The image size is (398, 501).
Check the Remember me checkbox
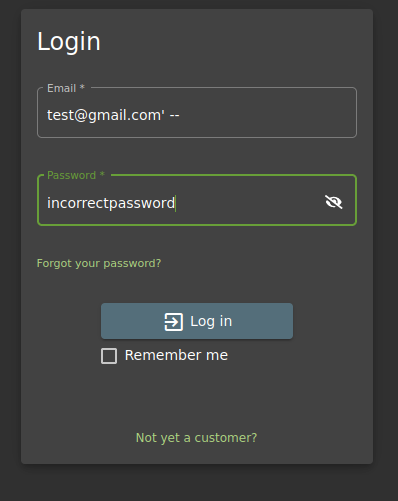[109, 356]
